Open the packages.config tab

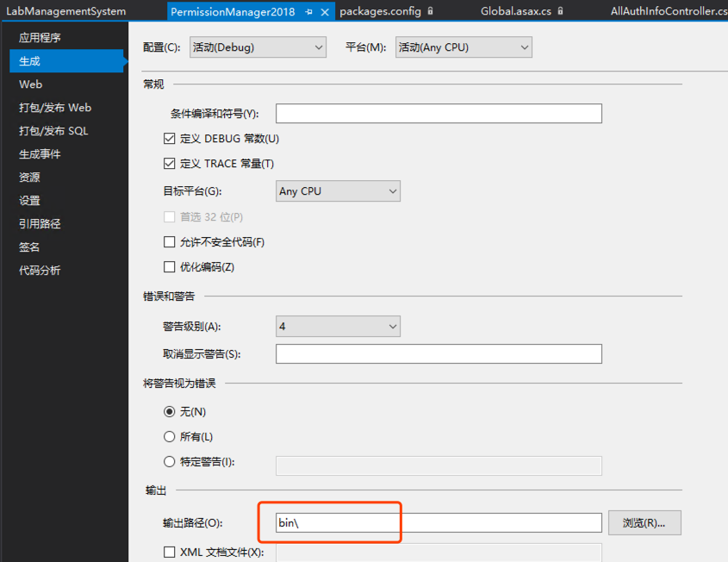[x=380, y=12]
